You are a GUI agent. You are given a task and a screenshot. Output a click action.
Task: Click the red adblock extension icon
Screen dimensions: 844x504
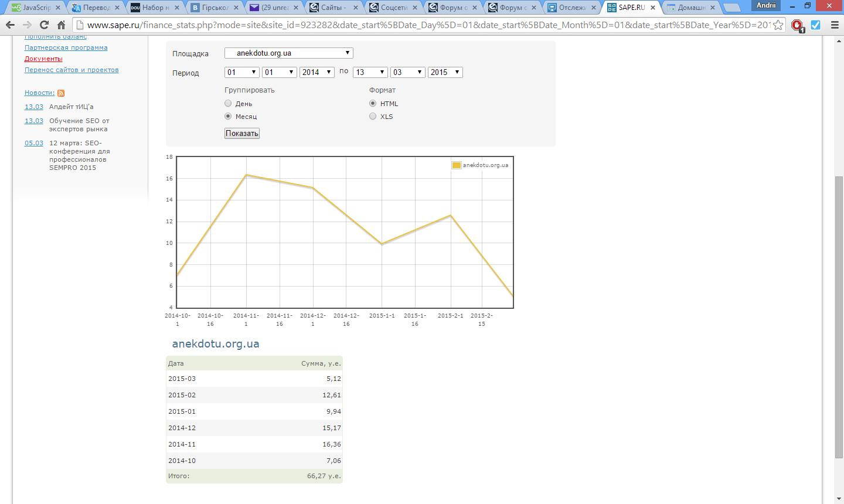coord(797,25)
